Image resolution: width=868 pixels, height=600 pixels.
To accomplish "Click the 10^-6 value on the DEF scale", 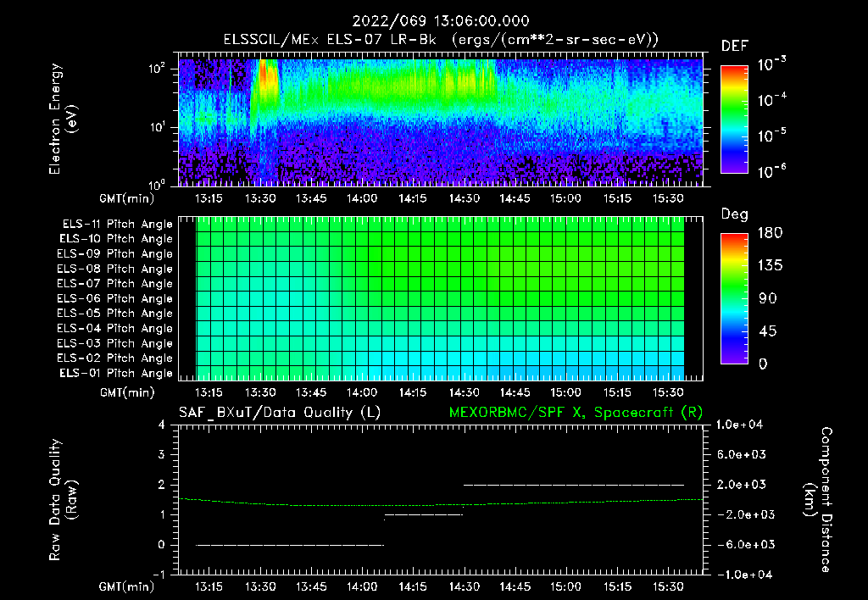I will (771, 171).
